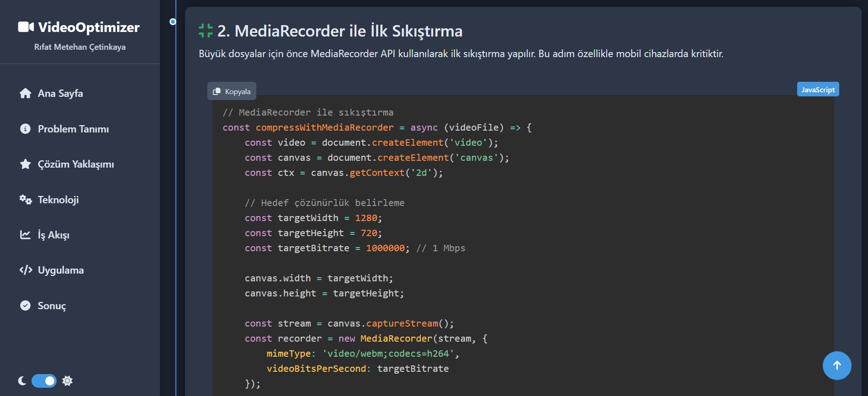868x396 pixels.
Task: Click the gears icon beside Teknoloji
Action: click(26, 200)
